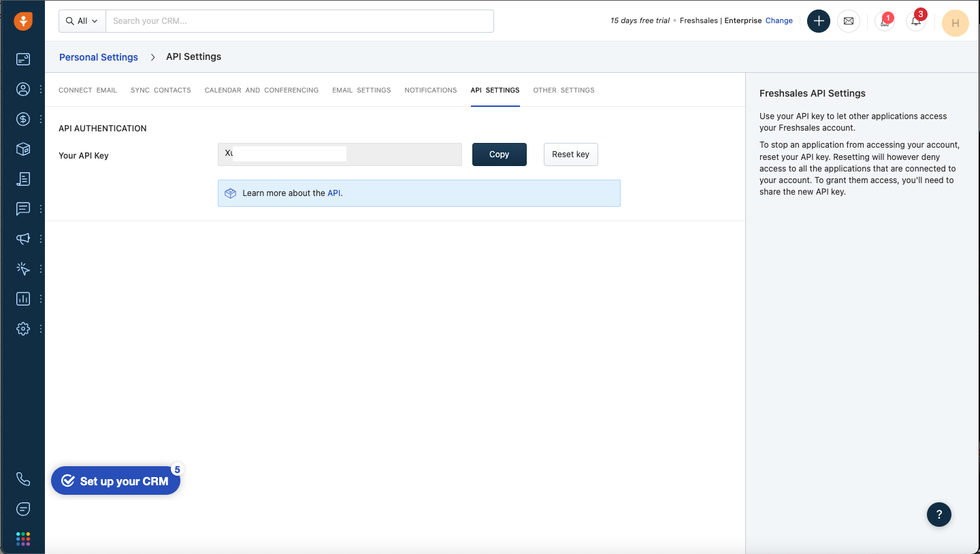Open the All search filter dropdown
Image resolution: width=980 pixels, height=554 pixels.
pyautogui.click(x=82, y=21)
